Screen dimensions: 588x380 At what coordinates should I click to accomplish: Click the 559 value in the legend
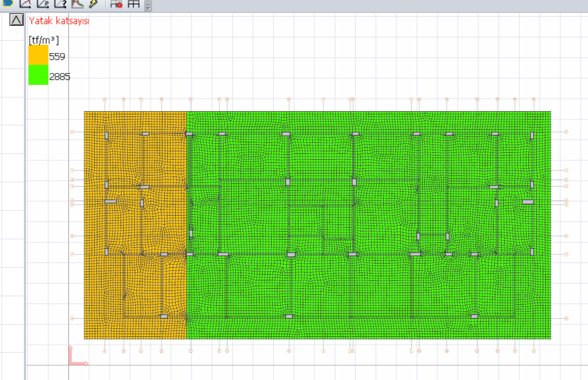(x=57, y=56)
